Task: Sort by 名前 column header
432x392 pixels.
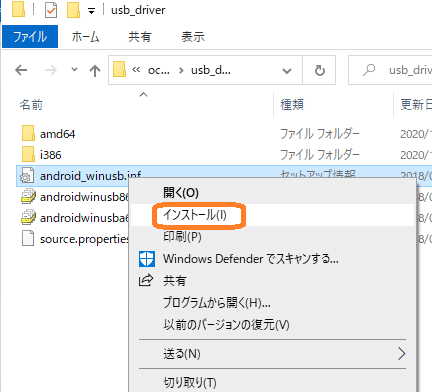Action: 31,105
